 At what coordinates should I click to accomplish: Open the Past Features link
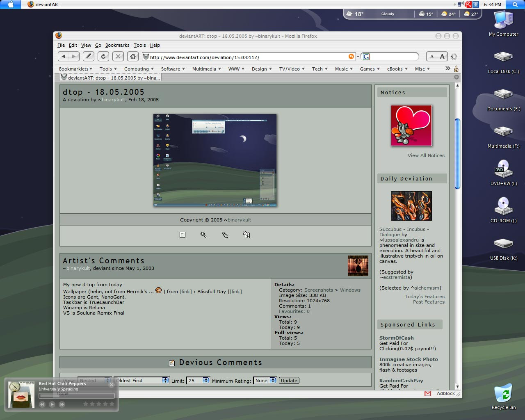(429, 302)
